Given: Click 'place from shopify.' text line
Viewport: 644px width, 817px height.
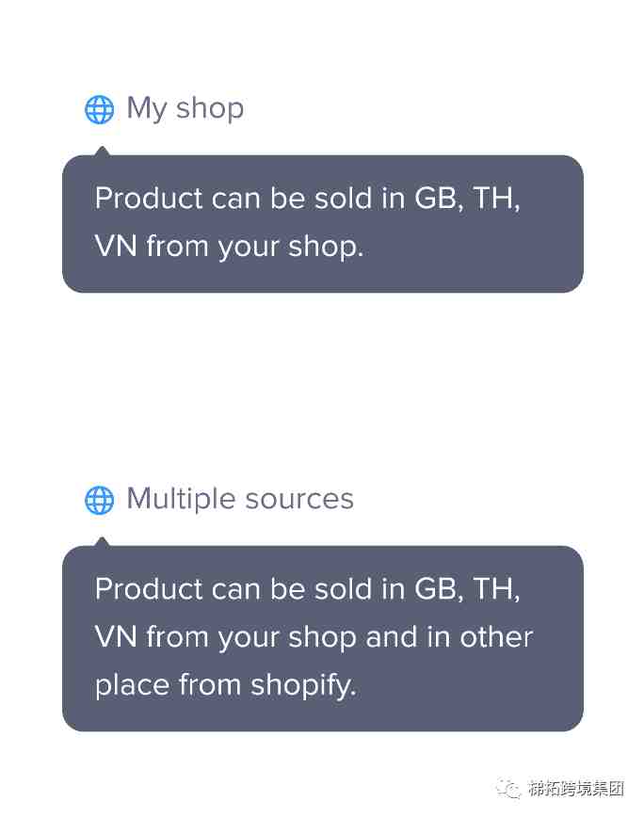Looking at the screenshot, I should coord(226,685).
